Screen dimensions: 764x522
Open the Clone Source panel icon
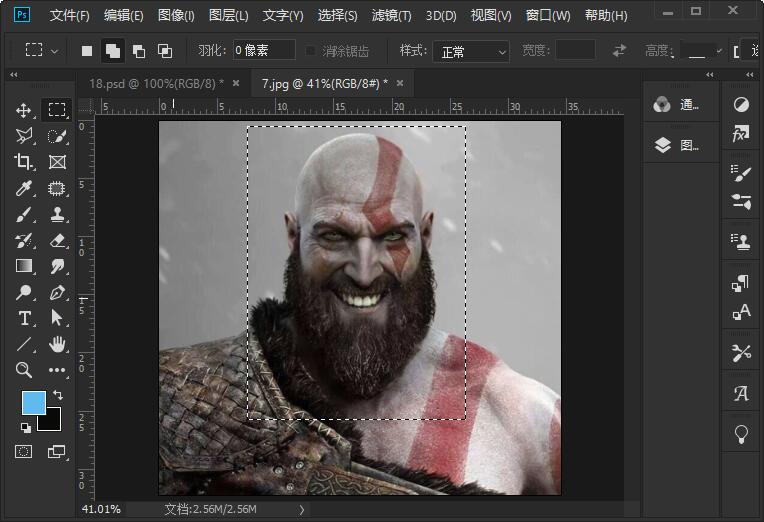pos(741,241)
